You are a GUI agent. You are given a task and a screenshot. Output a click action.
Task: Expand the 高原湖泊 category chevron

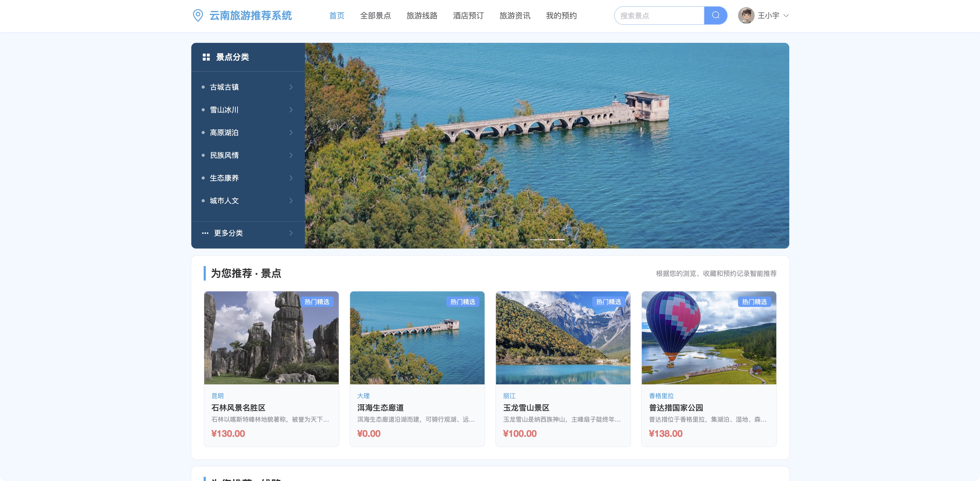[x=291, y=133]
